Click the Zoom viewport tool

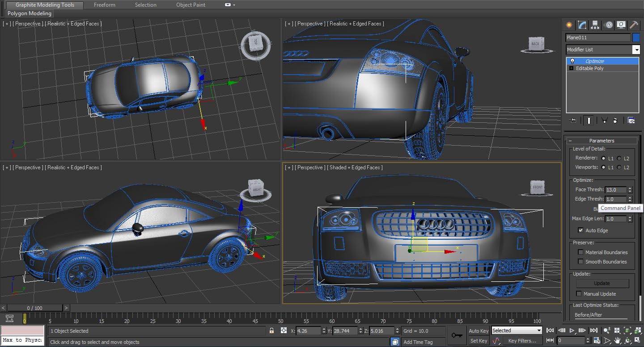[x=606, y=330]
